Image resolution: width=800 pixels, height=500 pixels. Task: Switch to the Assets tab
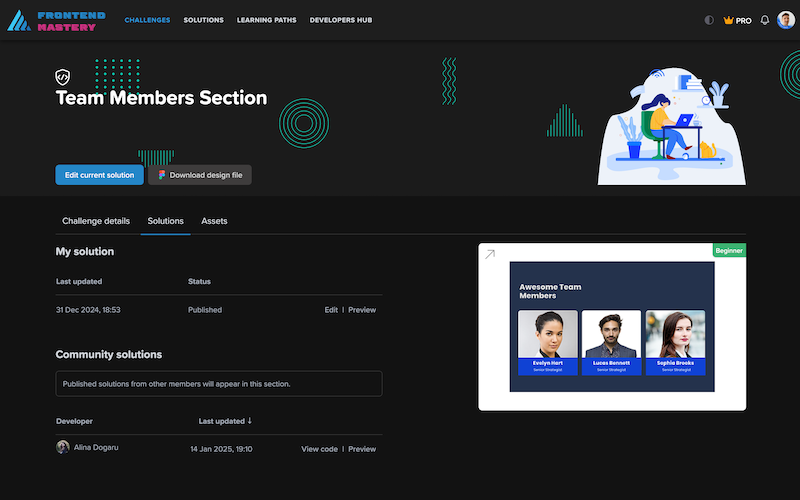click(214, 220)
